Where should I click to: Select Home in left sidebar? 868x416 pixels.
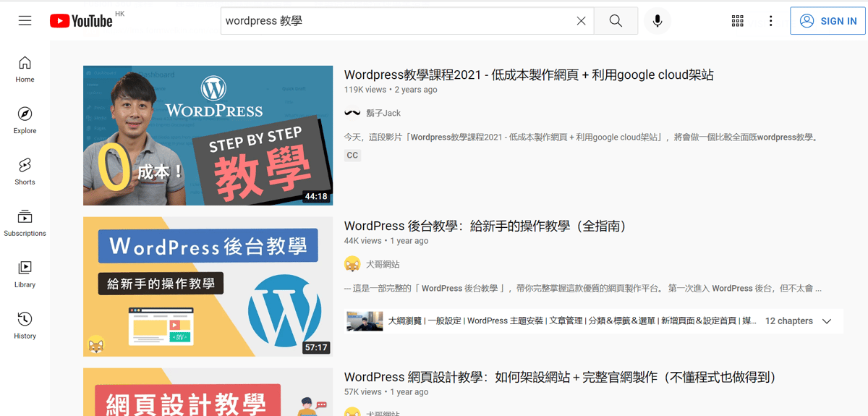pyautogui.click(x=25, y=69)
